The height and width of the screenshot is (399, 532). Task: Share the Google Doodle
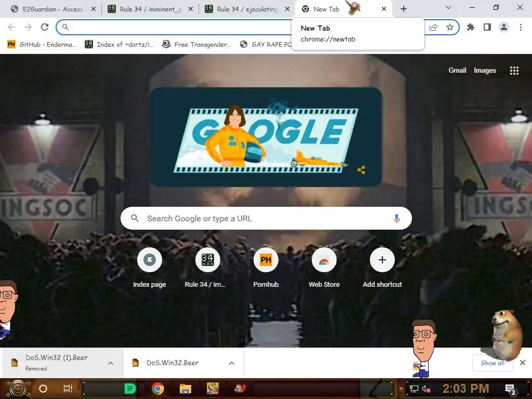[x=362, y=170]
